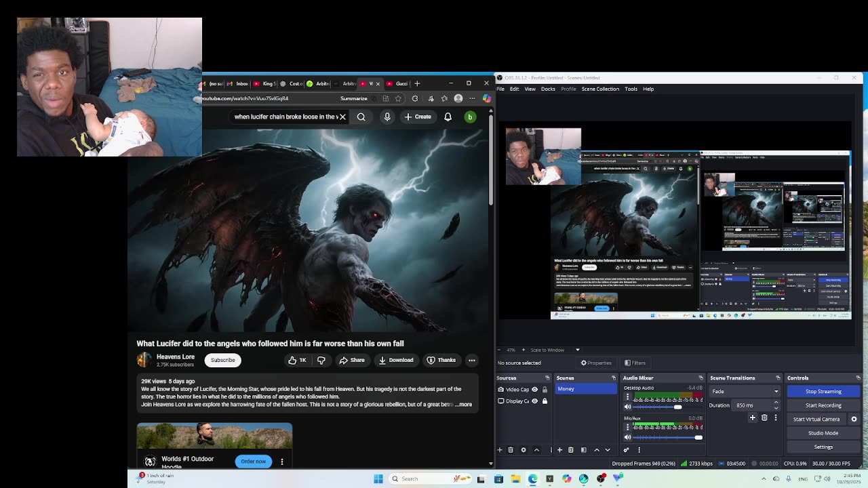868x488 pixels.
Task: Click the voice search microphone icon
Action: [387, 117]
